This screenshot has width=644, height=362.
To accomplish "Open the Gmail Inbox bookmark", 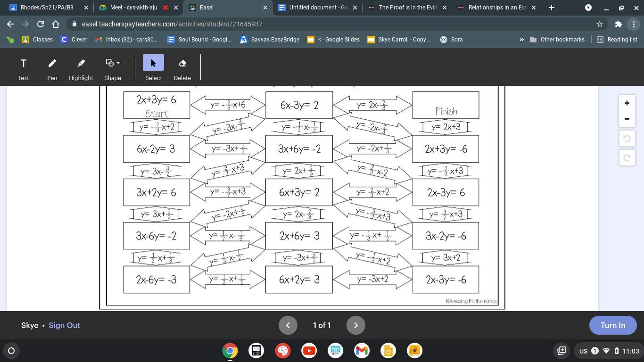I will (126, 40).
